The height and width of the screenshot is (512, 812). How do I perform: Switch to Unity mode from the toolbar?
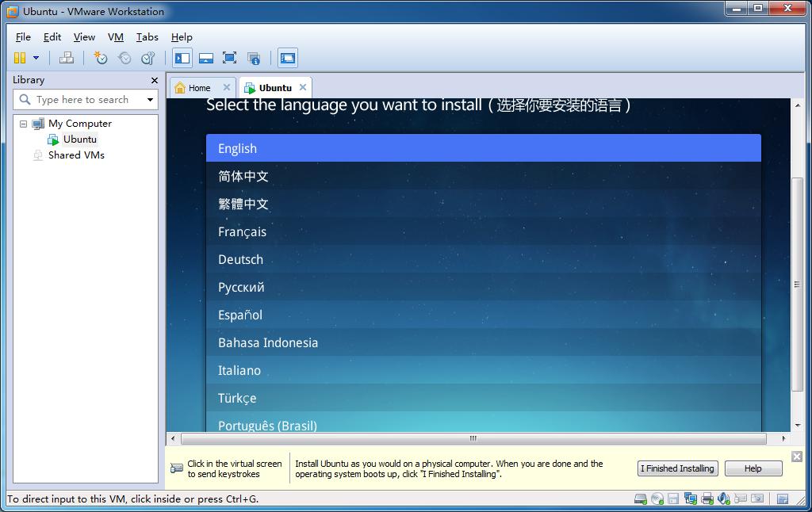pyautogui.click(x=253, y=58)
